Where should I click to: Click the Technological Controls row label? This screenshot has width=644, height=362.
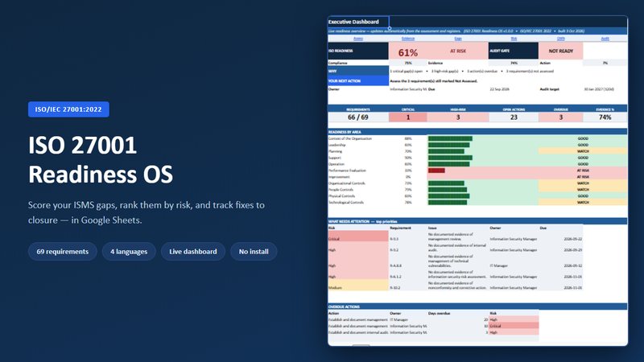coord(346,203)
